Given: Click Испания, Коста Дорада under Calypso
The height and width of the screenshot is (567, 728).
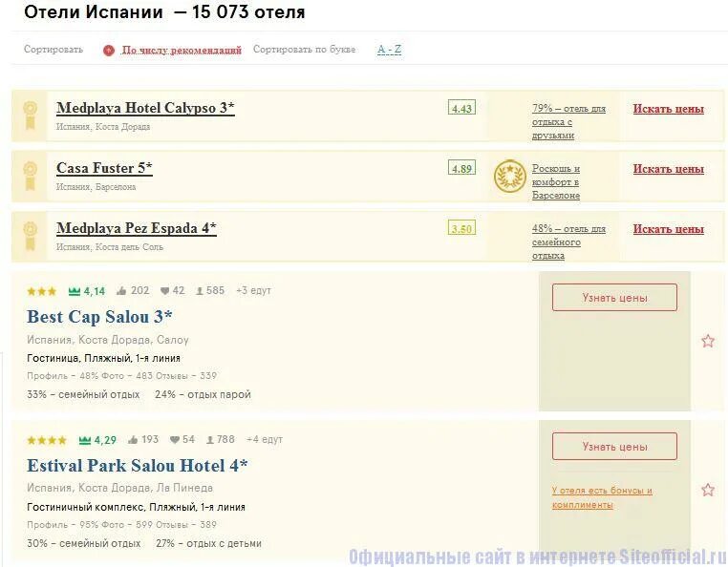Looking at the screenshot, I should pos(103,127).
